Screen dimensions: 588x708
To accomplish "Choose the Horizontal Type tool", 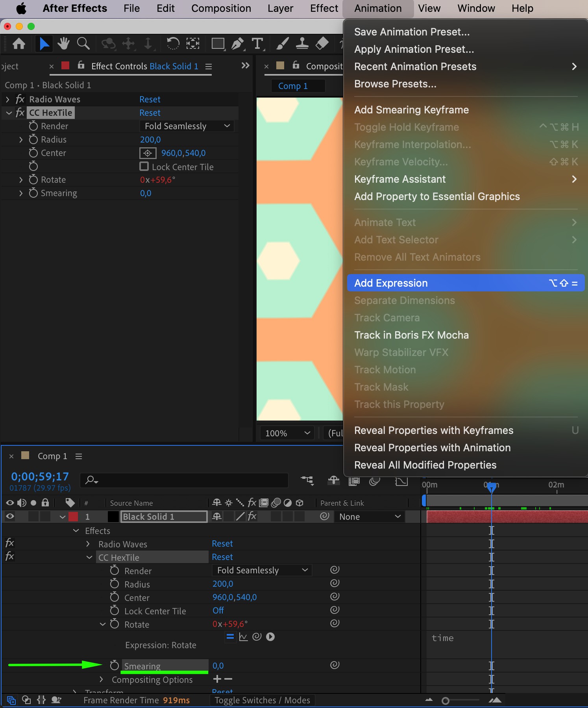I will (x=257, y=43).
